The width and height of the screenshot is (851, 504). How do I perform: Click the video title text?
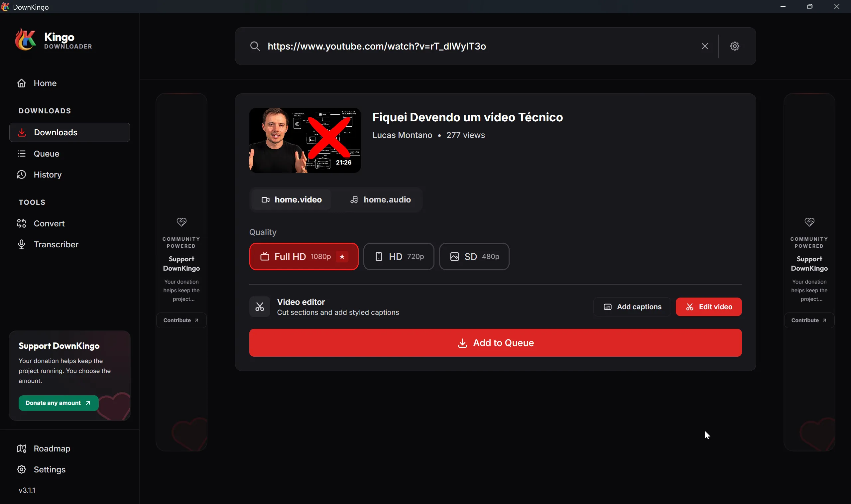pos(468,117)
